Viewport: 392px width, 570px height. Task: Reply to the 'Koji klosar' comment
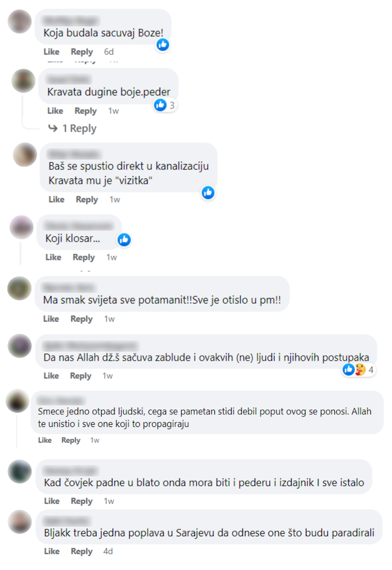(84, 257)
